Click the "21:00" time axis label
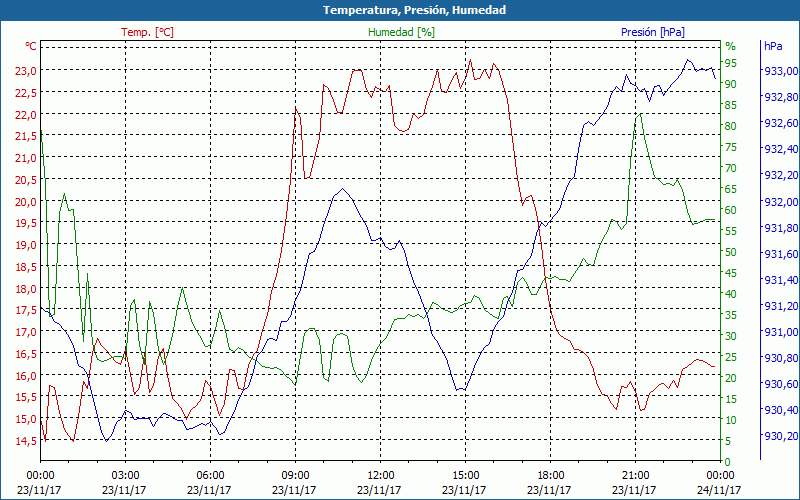800x500 pixels. (x=635, y=476)
